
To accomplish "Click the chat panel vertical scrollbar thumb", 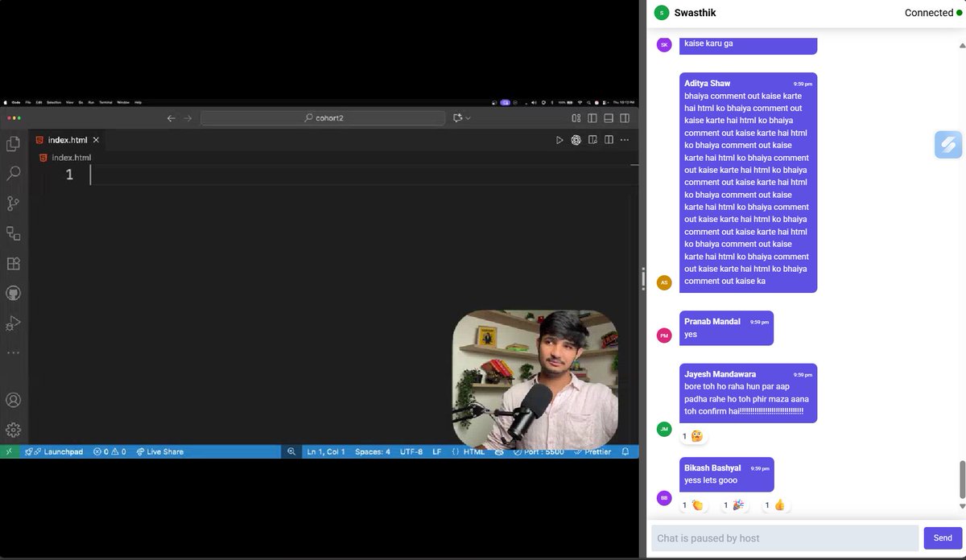I will pos(962,480).
